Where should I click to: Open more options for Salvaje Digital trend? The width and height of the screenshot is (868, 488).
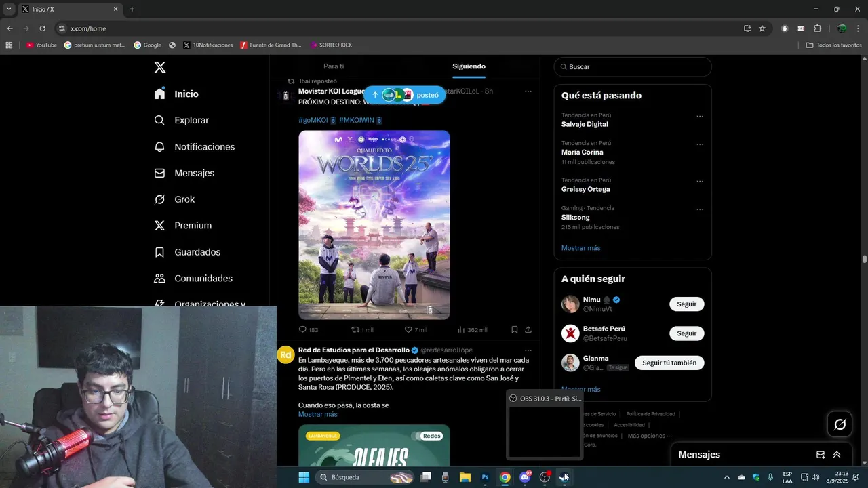700,116
